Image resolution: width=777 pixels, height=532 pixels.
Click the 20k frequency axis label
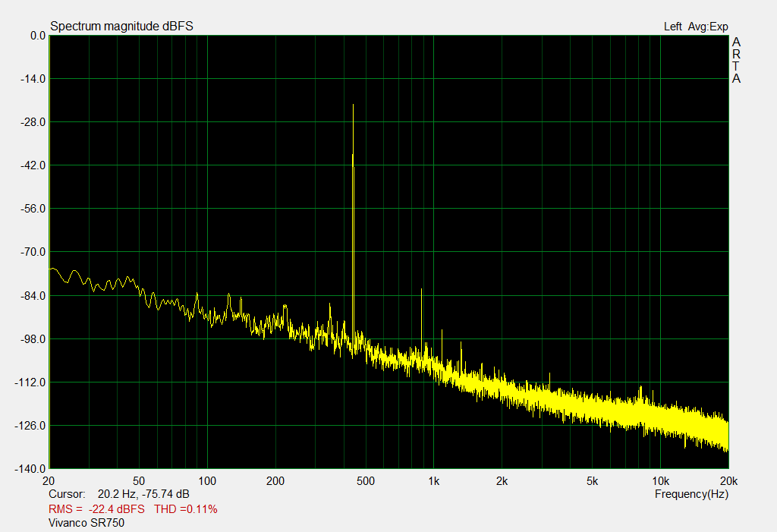click(x=729, y=481)
